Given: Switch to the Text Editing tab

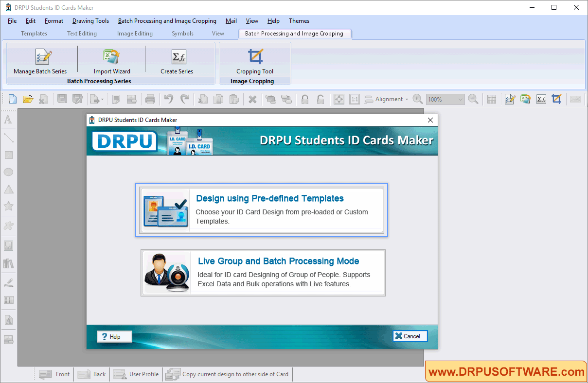Looking at the screenshot, I should pyautogui.click(x=82, y=34).
